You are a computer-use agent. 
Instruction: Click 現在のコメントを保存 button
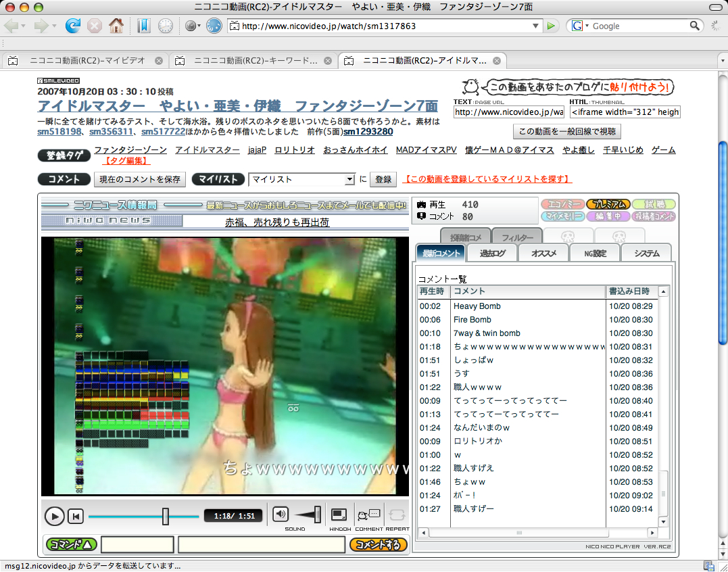(140, 179)
